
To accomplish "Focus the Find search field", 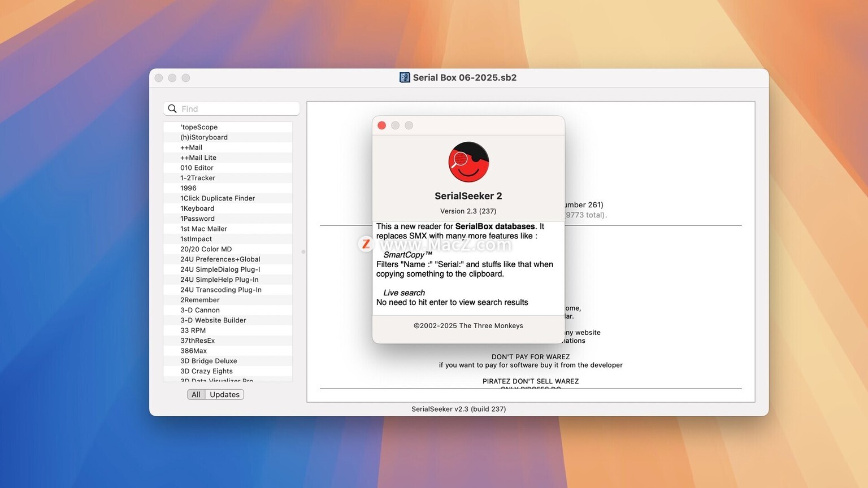I will [x=232, y=108].
